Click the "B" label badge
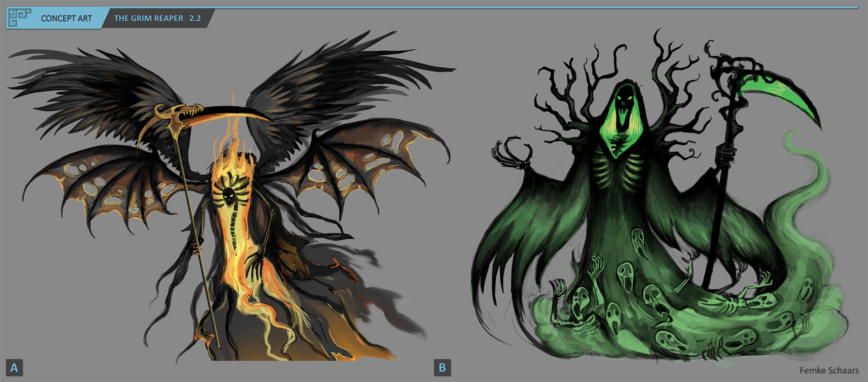Image resolution: width=868 pixels, height=382 pixels. click(442, 368)
